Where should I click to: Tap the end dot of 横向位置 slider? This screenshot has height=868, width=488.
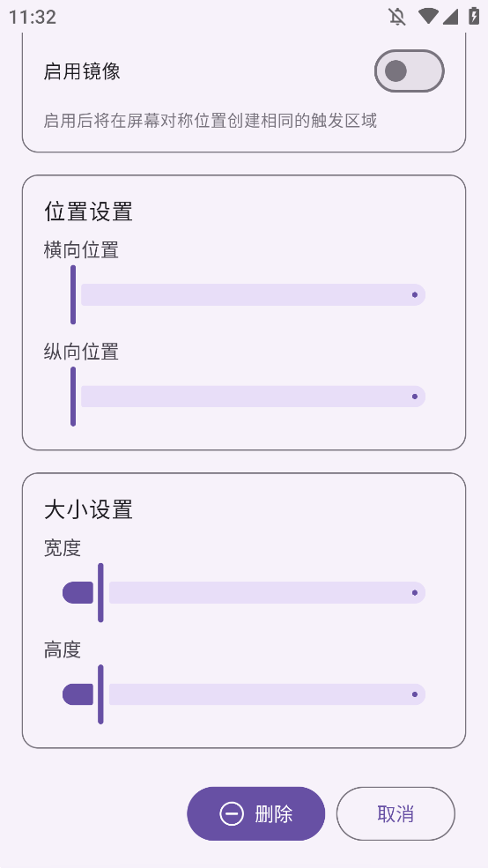415,294
